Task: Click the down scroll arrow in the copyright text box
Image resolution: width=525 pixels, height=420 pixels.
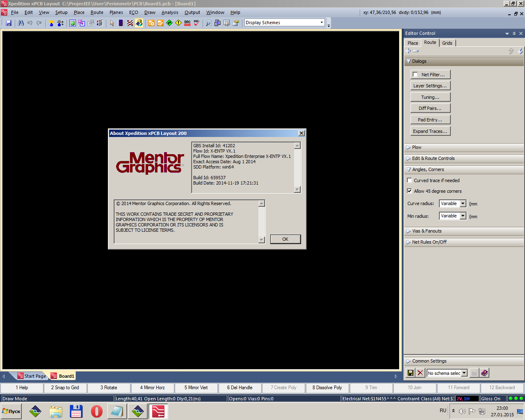Action: tap(262, 240)
